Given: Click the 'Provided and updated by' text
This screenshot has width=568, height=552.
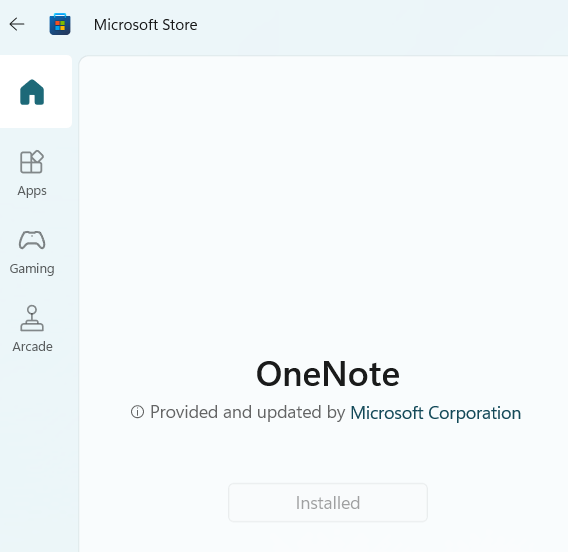Looking at the screenshot, I should coord(247,413).
